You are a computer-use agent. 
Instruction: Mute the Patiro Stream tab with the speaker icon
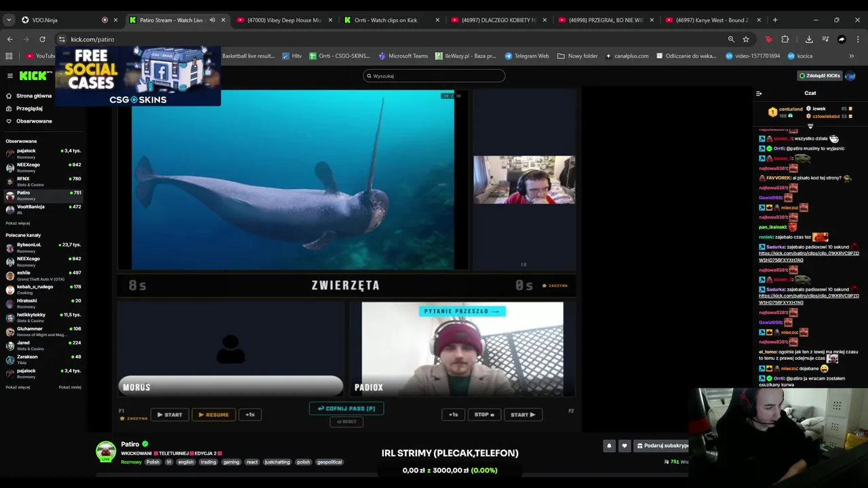tap(212, 20)
